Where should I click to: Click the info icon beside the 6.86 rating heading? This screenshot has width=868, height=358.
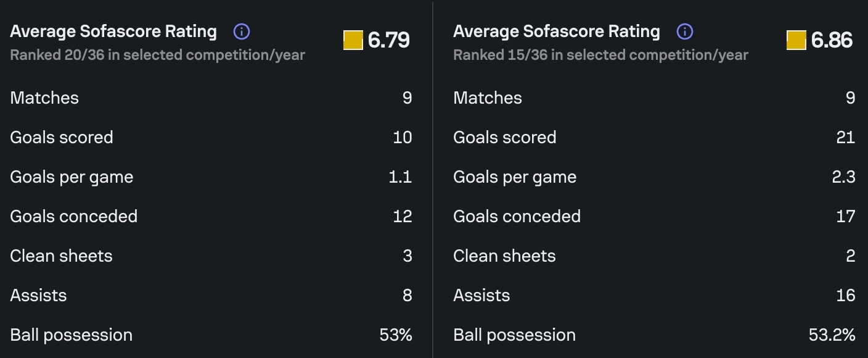(685, 31)
